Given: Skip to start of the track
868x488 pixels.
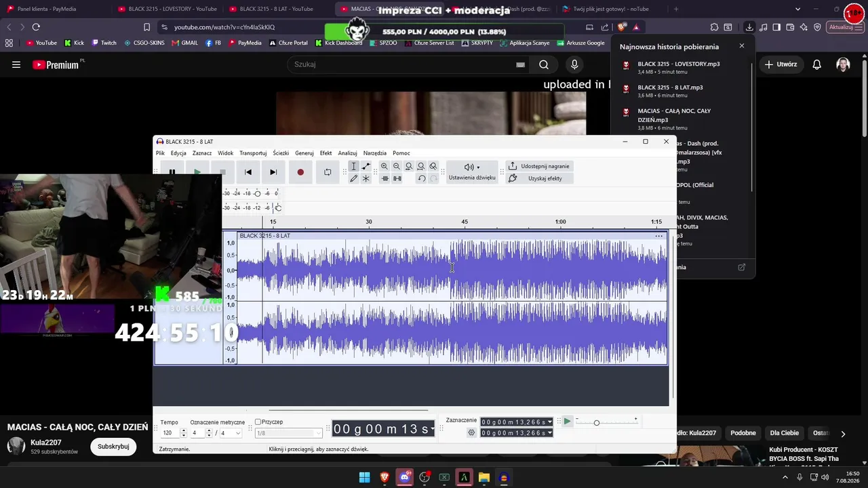Looking at the screenshot, I should (x=248, y=172).
